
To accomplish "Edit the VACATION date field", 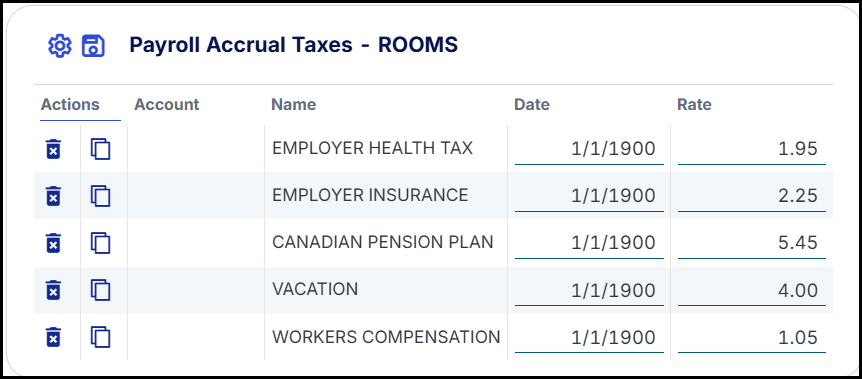I will pos(589,290).
